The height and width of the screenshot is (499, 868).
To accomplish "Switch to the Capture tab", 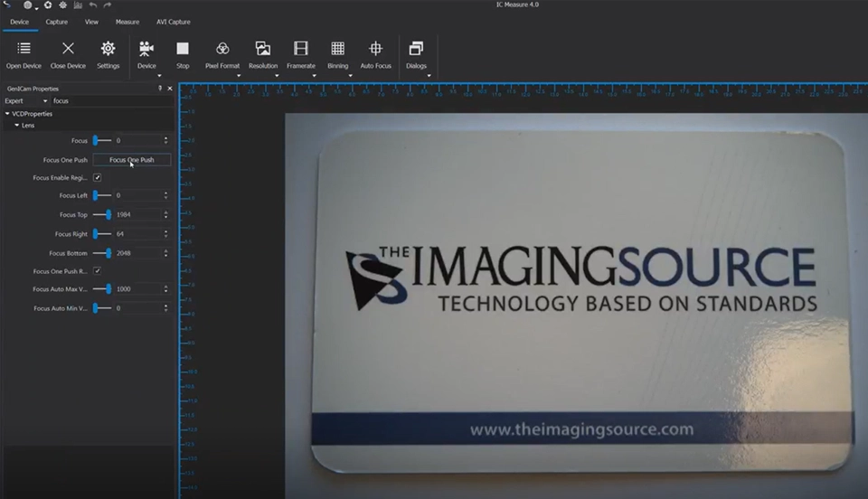I will (x=56, y=22).
